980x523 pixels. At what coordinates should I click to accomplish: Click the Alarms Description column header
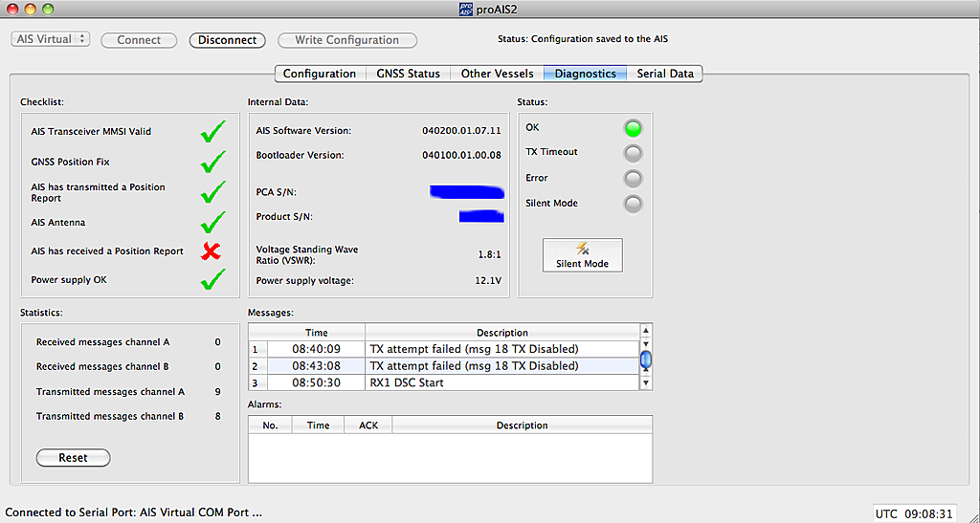(522, 425)
